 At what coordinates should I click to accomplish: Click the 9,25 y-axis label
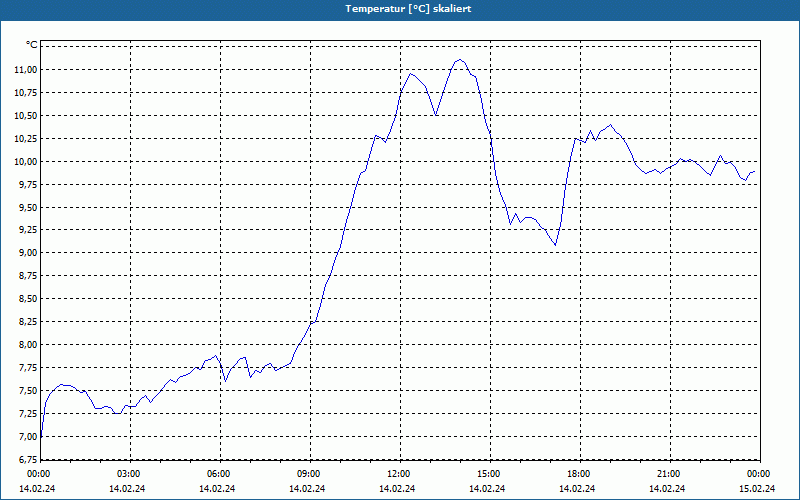click(28, 230)
